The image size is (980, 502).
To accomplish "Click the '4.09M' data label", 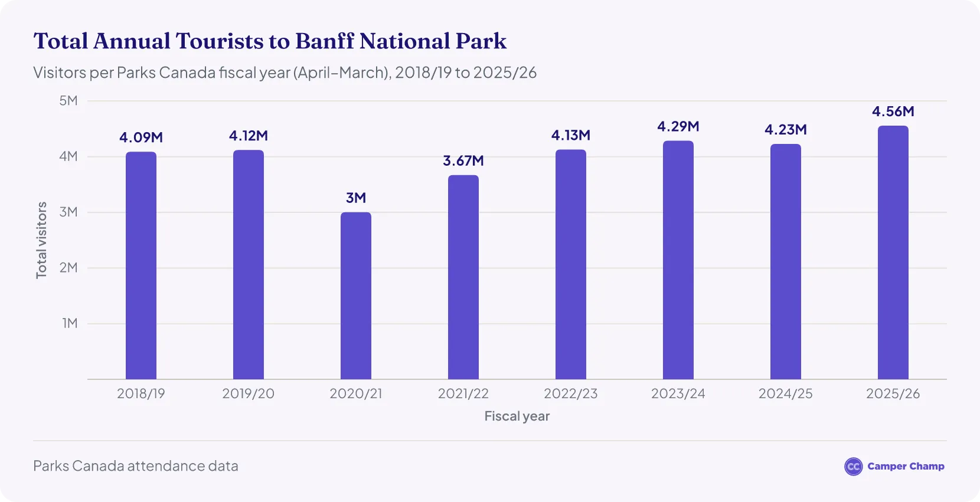I will pyautogui.click(x=141, y=137).
